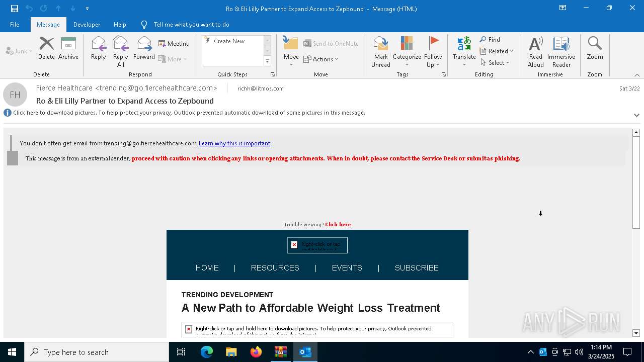Viewport: 644px width, 362px height.
Task: Open Immersive Reader
Action: pos(561,52)
